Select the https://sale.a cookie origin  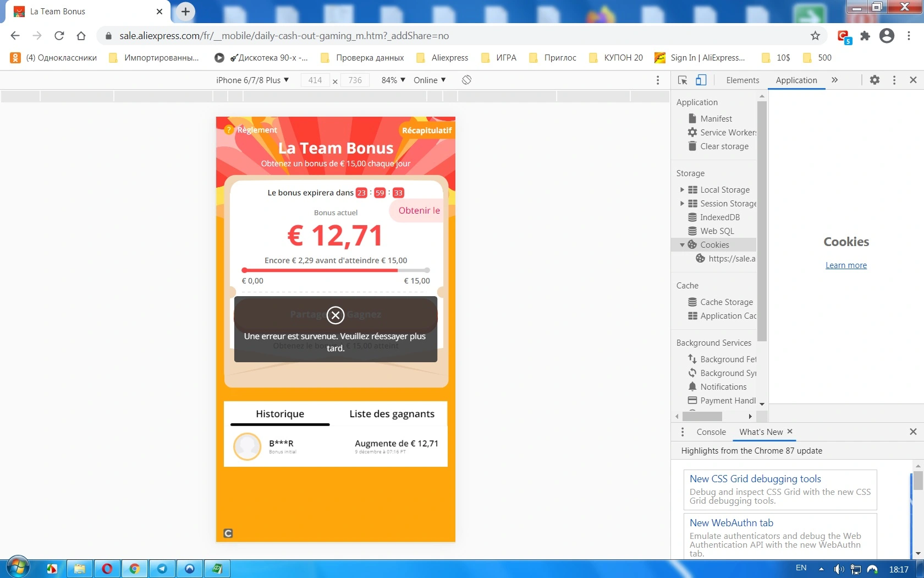tap(726, 259)
